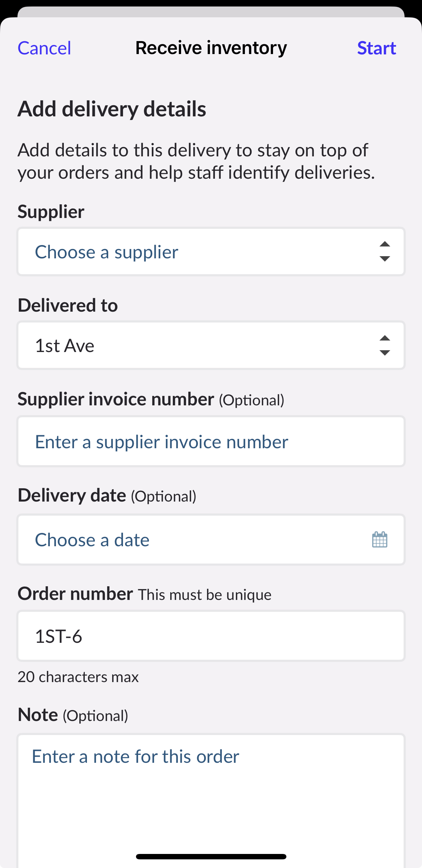Screen dimensions: 422x868
Task: Click the Supplier dropdown up arrow
Action: pos(384,245)
